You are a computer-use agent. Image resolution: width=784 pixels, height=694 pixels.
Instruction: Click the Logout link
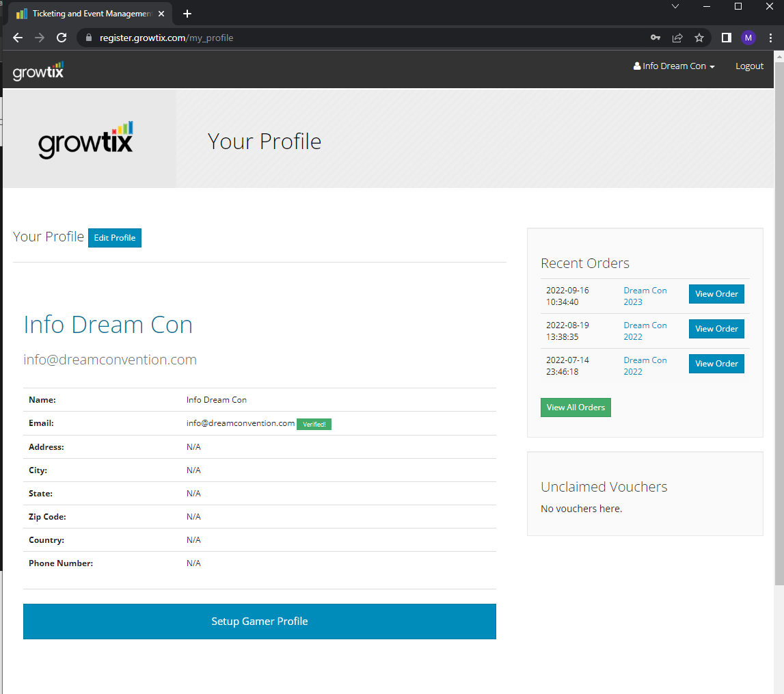coord(749,66)
